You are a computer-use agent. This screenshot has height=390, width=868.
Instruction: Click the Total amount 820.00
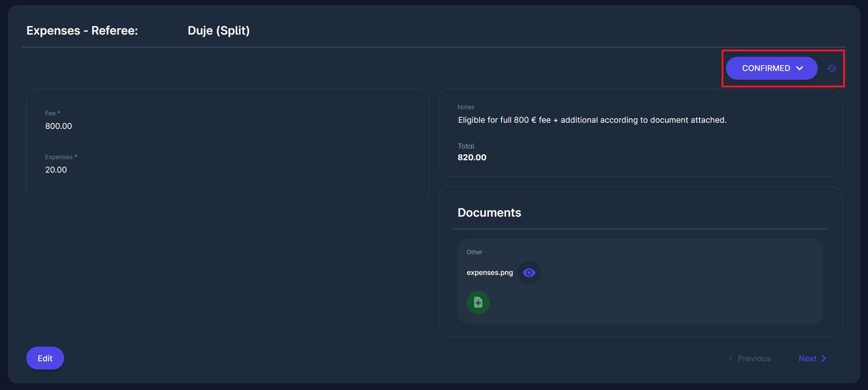(x=472, y=158)
